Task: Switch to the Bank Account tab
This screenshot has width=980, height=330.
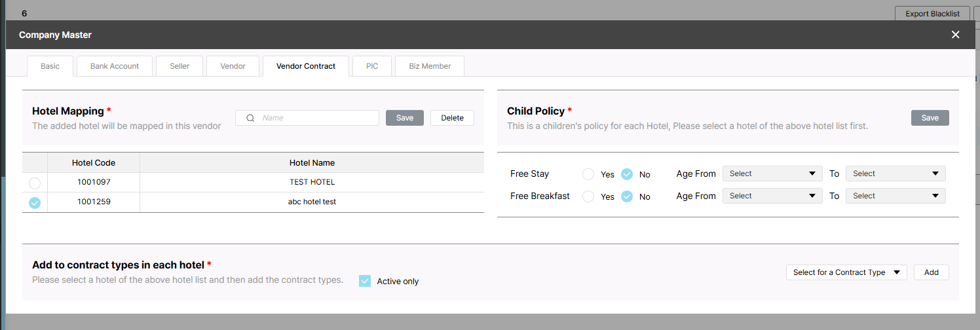Action: 115,66
